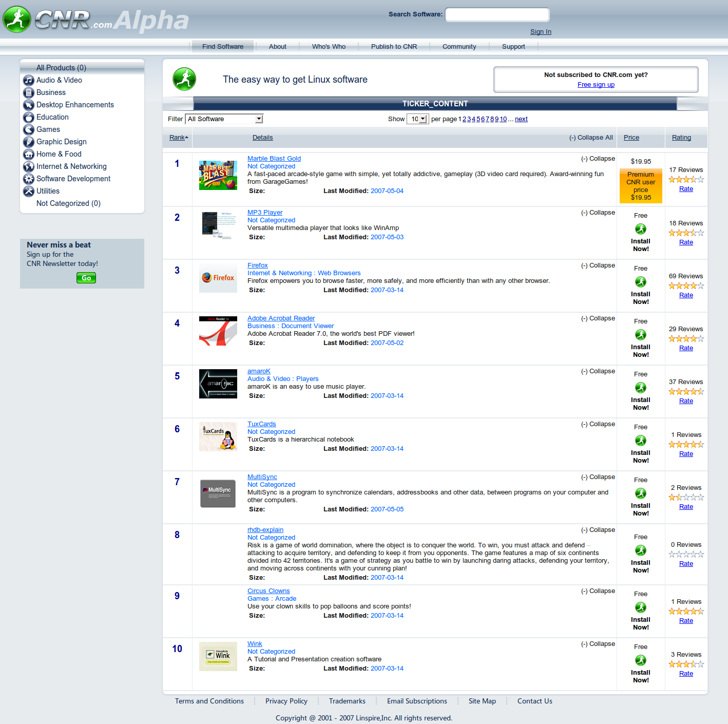The height and width of the screenshot is (724, 728).
Task: Click the Audio & Video category icon
Action: [29, 80]
